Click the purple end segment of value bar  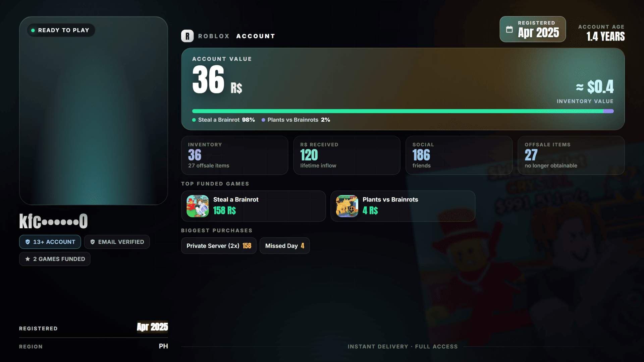[608, 111]
